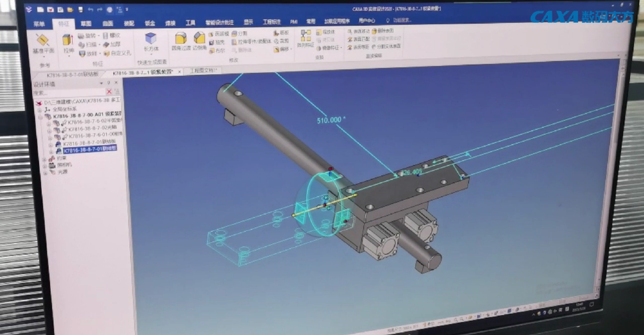Pick the 放样 (loft) feature tool
Viewport: 644px width, 335px height.
click(x=88, y=53)
